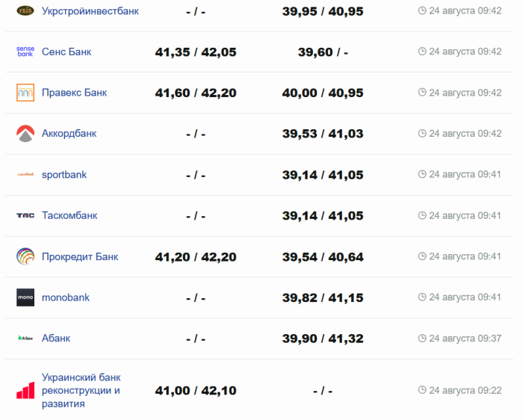Click the colorful Прокредит Банк logo

pos(25,256)
